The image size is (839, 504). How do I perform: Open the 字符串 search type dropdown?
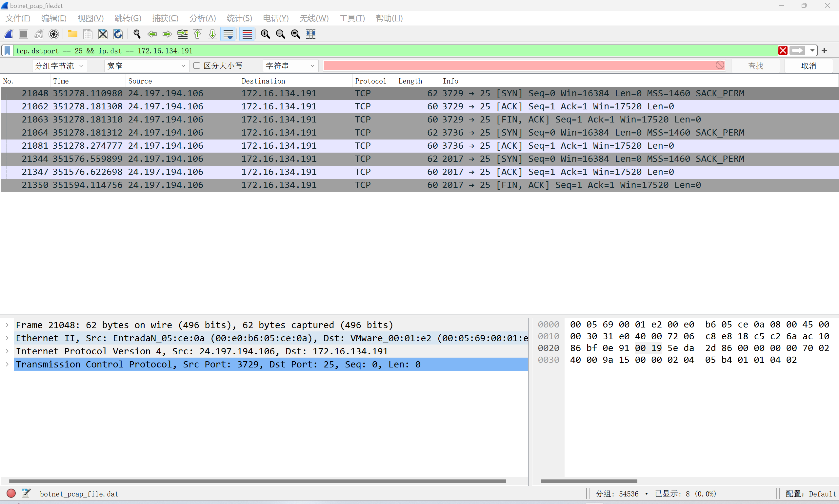(315, 66)
